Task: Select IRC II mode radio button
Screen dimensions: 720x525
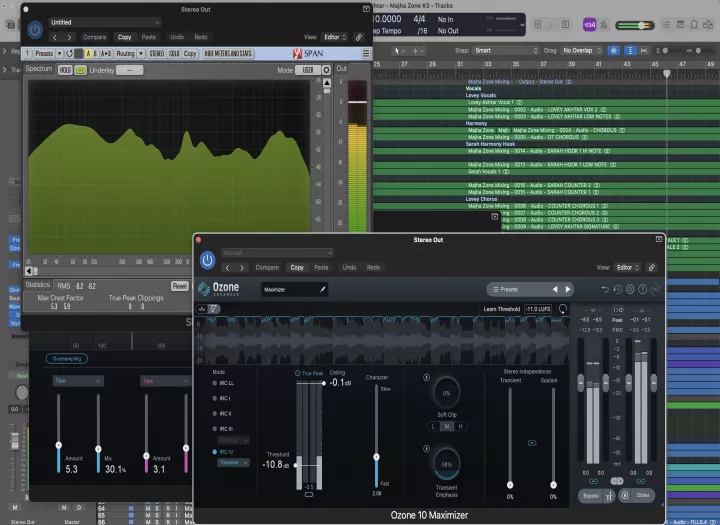Action: pyautogui.click(x=214, y=413)
